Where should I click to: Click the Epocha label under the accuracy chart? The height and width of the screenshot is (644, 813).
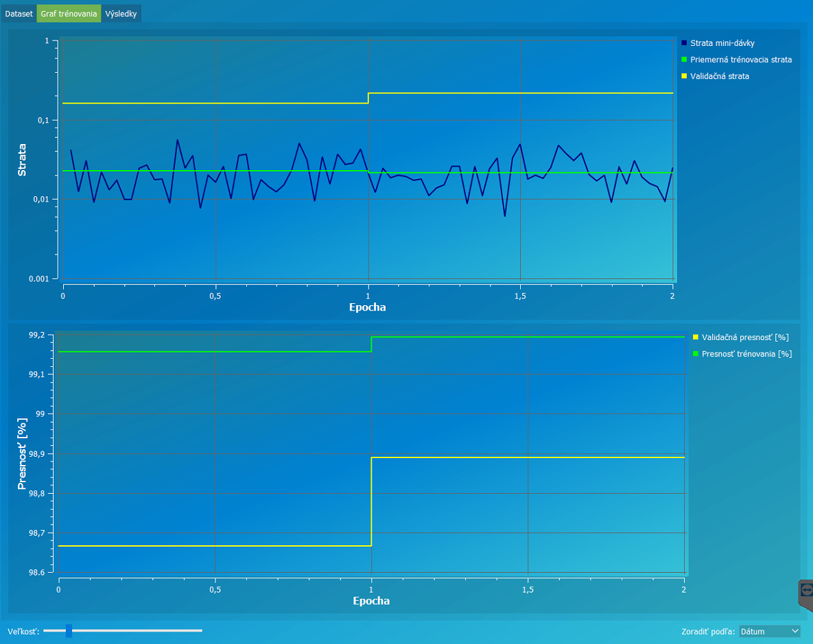coord(371,601)
